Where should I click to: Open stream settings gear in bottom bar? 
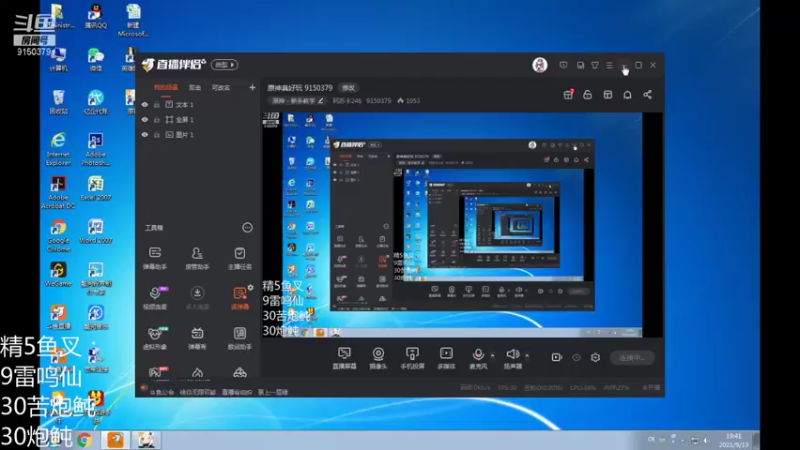coord(595,358)
